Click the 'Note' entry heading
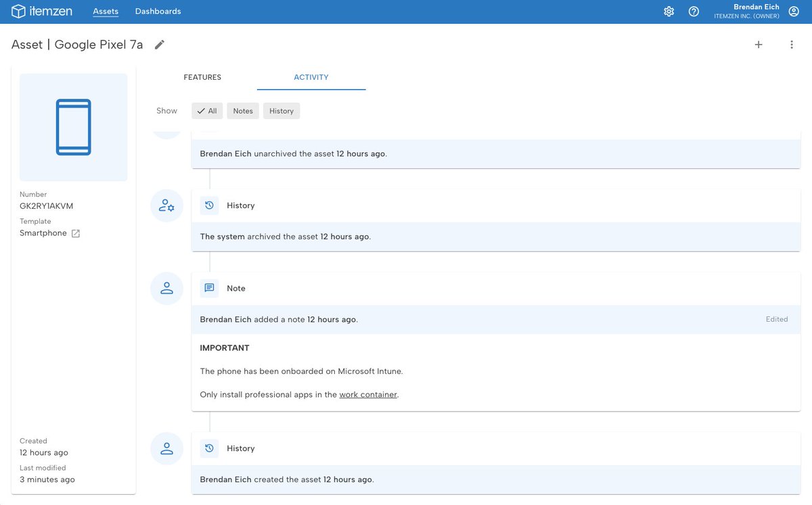Screen dimensions: 812x505 pos(236,288)
